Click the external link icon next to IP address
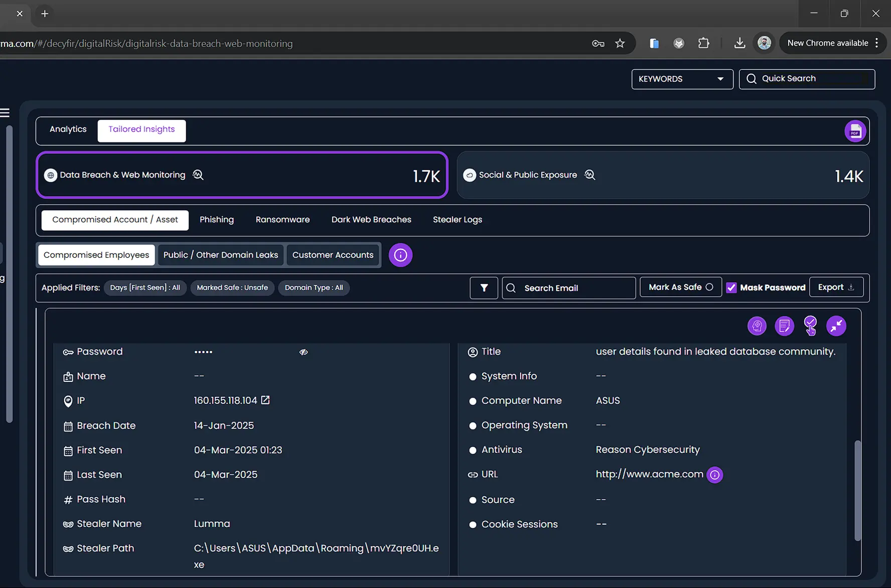This screenshot has width=891, height=588. (265, 400)
